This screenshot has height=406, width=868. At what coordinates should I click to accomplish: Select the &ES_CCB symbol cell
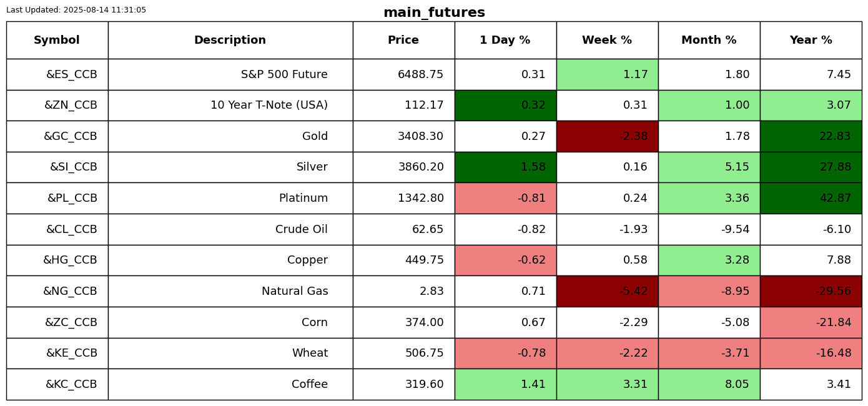click(x=57, y=74)
